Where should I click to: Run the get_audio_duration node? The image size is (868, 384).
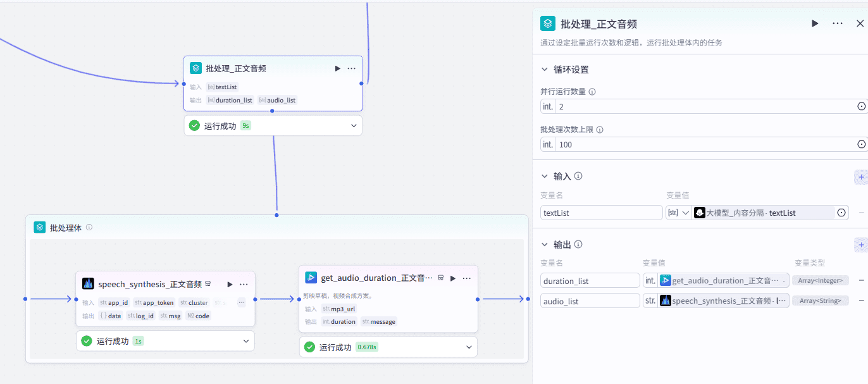(453, 278)
